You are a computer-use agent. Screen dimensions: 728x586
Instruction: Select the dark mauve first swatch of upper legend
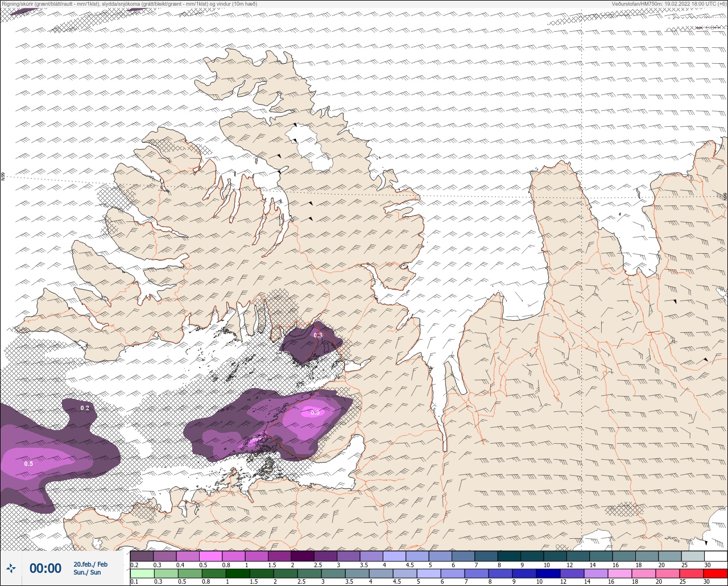coord(142,556)
